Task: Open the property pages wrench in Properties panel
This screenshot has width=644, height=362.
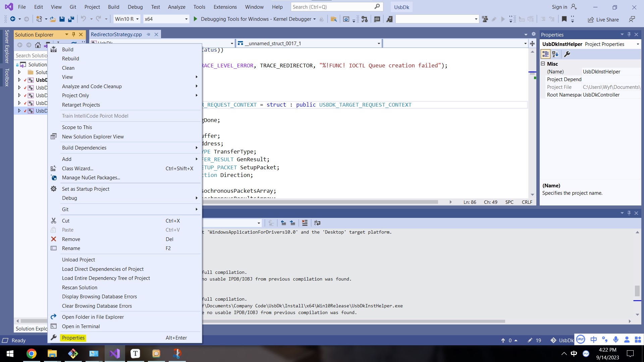Action: pyautogui.click(x=567, y=54)
